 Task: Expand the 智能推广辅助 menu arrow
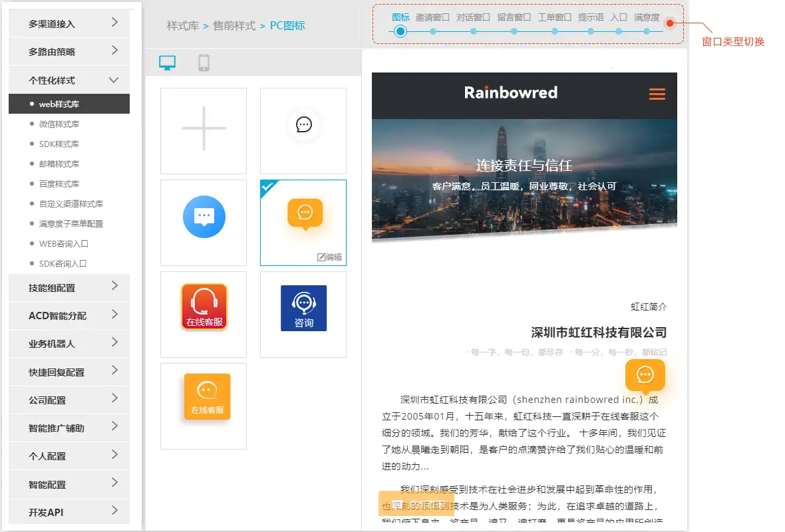click(x=114, y=426)
